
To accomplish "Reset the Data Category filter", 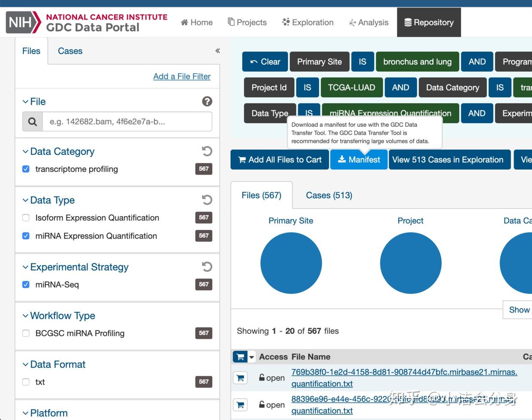I will 207,151.
